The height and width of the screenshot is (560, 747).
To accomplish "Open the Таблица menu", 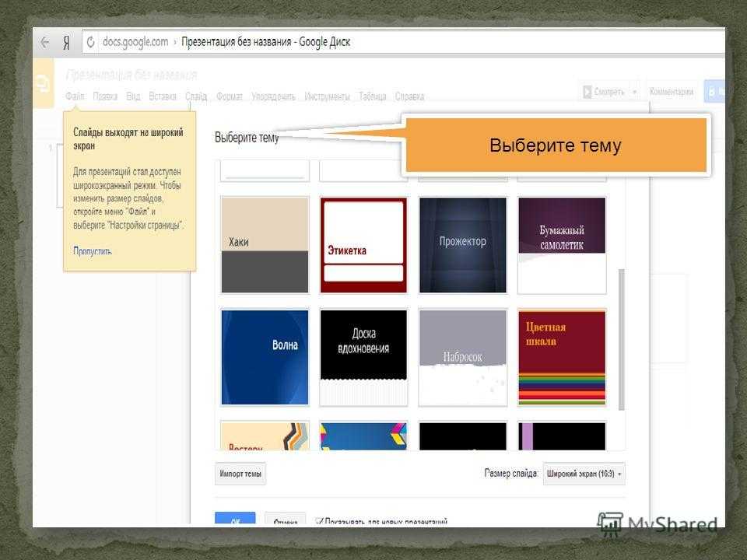I will pyautogui.click(x=373, y=96).
